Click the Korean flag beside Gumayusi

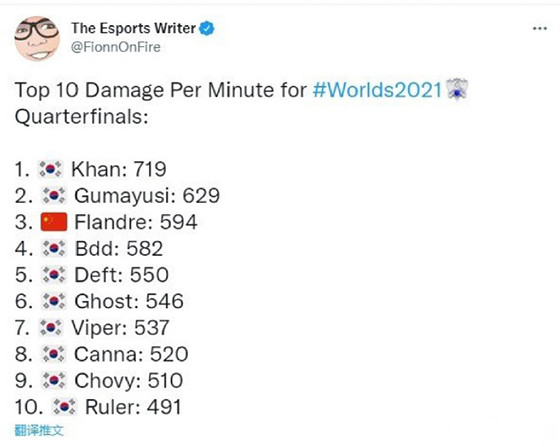(54, 196)
